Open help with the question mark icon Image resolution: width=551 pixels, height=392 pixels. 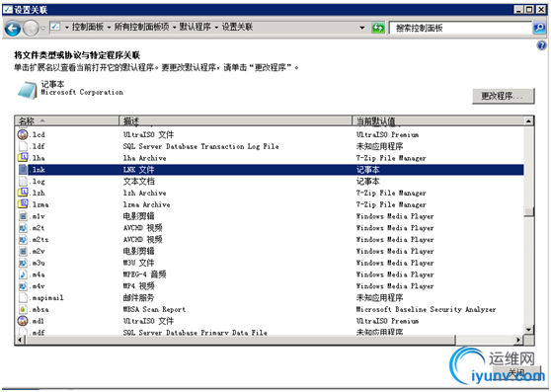click(x=541, y=45)
